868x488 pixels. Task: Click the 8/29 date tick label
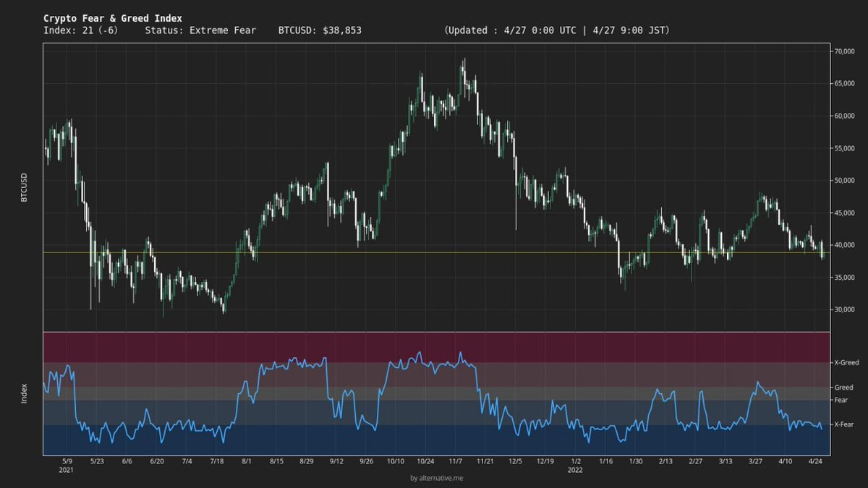tap(306, 461)
